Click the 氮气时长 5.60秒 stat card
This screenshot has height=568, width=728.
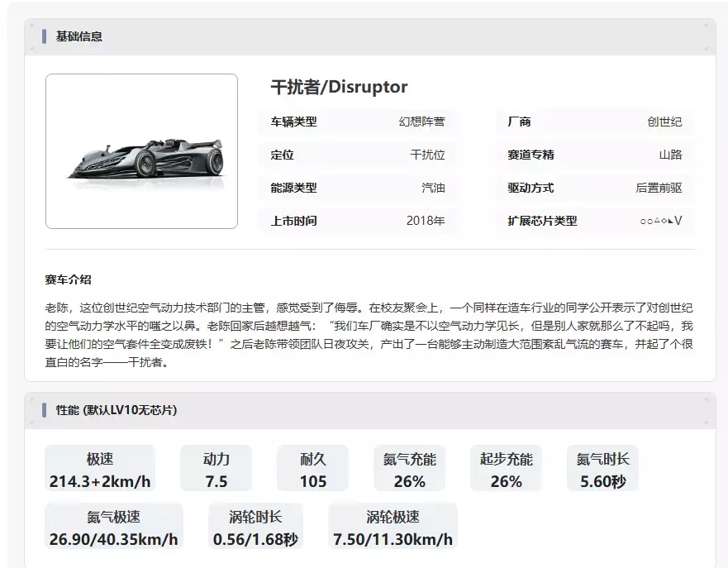click(x=602, y=468)
